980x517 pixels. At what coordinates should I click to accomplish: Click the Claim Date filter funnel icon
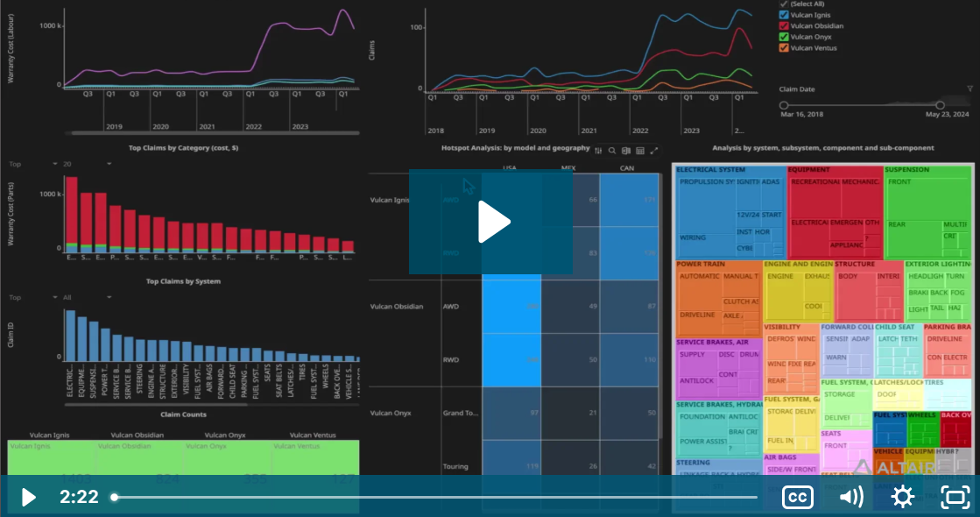coord(969,89)
